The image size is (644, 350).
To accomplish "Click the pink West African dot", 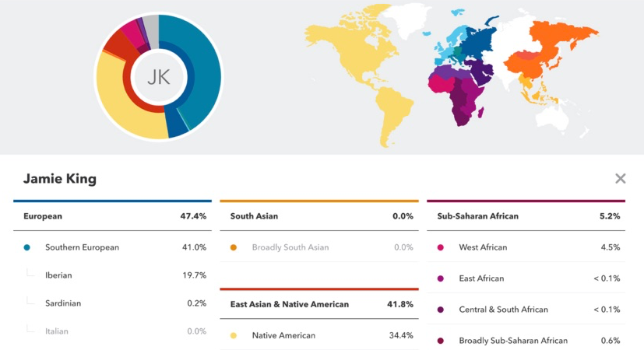I will [440, 247].
